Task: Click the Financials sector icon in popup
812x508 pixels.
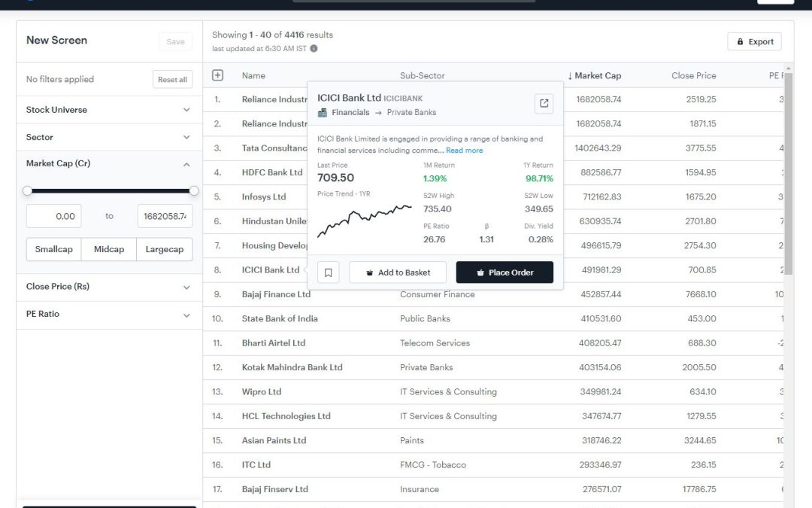Action: pos(322,112)
